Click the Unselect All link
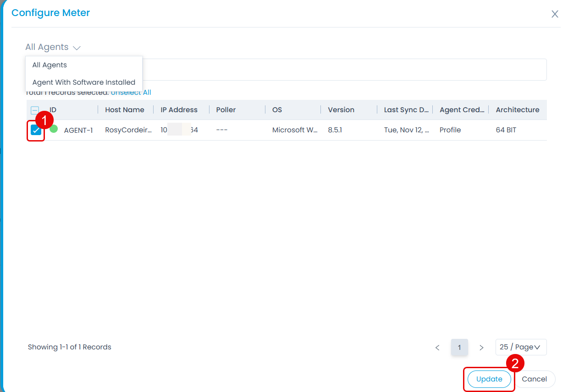568x392 pixels. click(x=131, y=93)
